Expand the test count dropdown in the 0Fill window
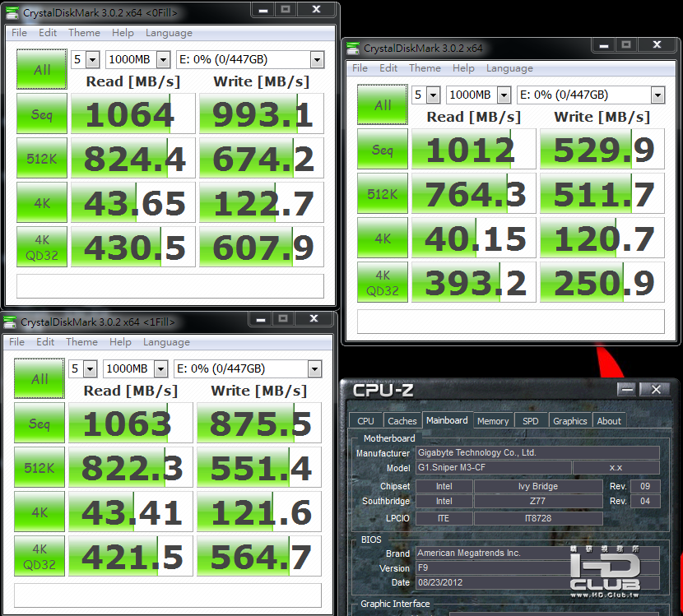This screenshot has height=616, width=683. (92, 60)
